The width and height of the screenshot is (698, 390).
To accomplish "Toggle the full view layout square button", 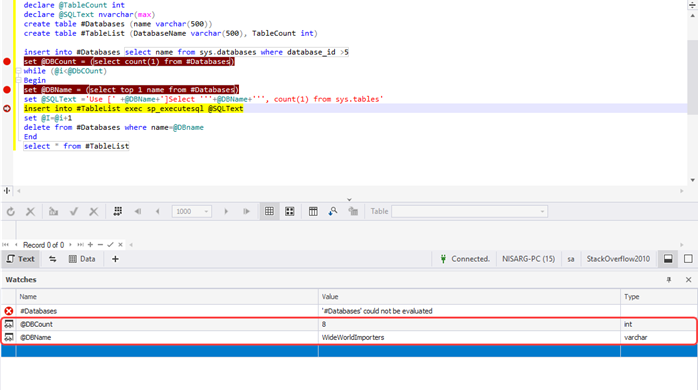I will coord(688,259).
